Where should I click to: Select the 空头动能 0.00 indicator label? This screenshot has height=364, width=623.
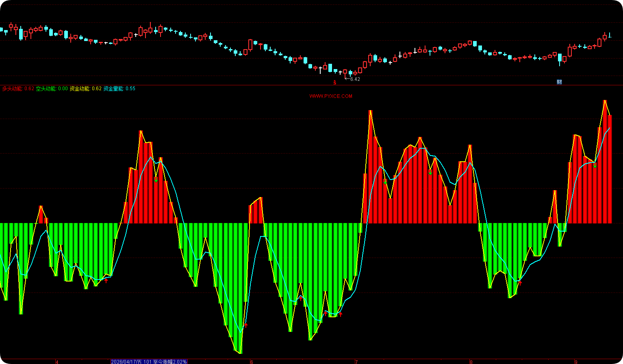click(x=52, y=89)
